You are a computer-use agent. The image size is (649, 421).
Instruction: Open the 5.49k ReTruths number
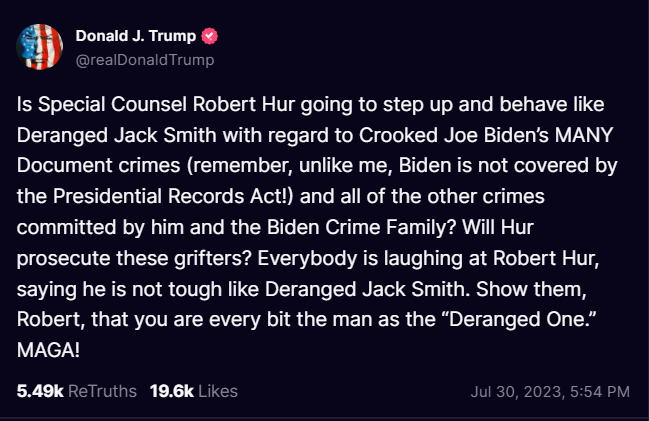click(x=39, y=391)
